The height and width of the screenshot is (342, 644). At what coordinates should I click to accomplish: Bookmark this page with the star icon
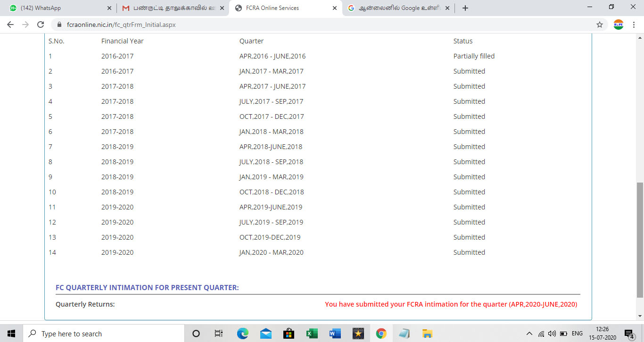click(600, 25)
